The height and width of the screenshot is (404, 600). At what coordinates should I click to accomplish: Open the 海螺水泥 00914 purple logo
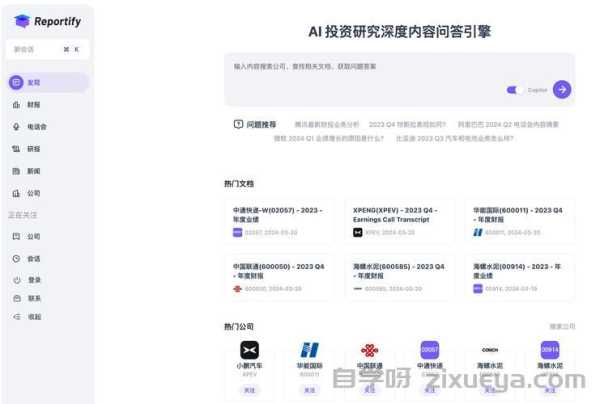pos(550,350)
